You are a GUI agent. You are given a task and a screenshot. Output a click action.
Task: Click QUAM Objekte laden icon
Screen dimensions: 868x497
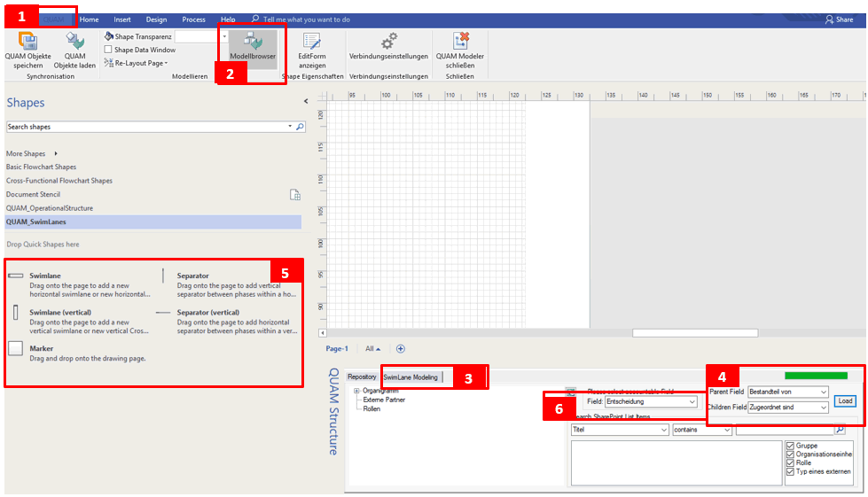tap(74, 43)
